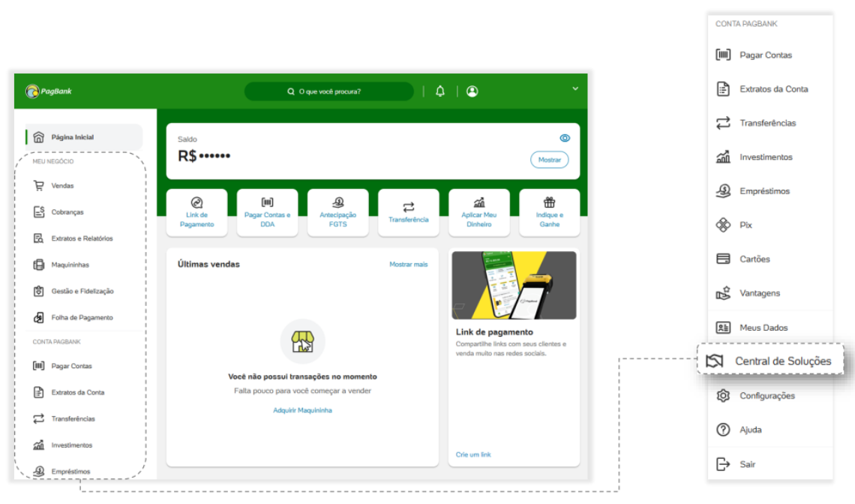Open Extratos e Relatórios in sidebar
Image resolution: width=855 pixels, height=504 pixels.
tap(73, 238)
